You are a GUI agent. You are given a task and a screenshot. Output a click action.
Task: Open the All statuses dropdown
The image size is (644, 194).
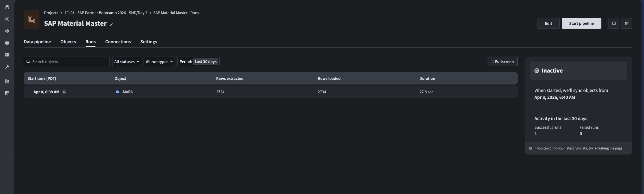click(127, 61)
